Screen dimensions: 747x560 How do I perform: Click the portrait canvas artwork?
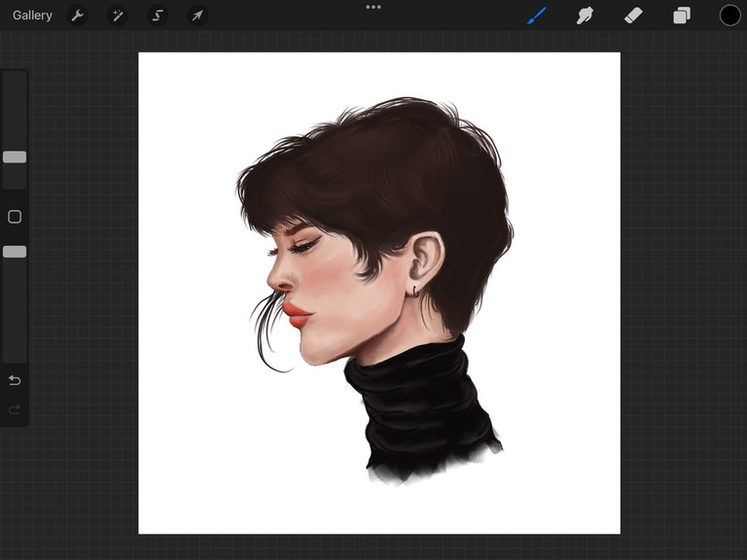coord(379,293)
